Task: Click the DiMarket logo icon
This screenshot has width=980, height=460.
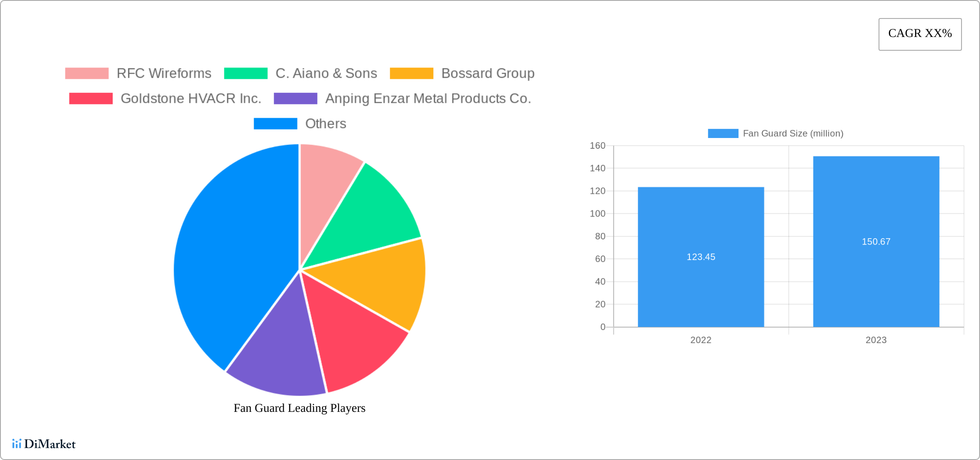Action: [x=17, y=444]
